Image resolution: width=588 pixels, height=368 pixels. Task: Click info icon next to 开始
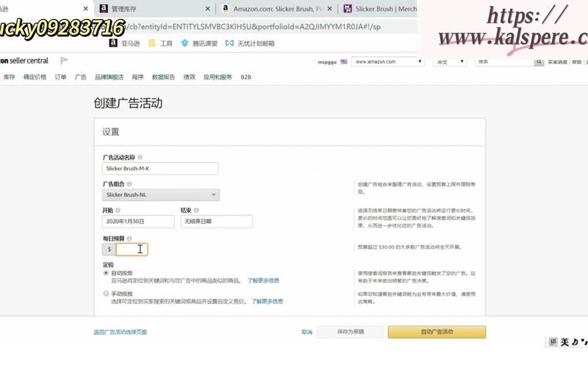[x=118, y=210]
